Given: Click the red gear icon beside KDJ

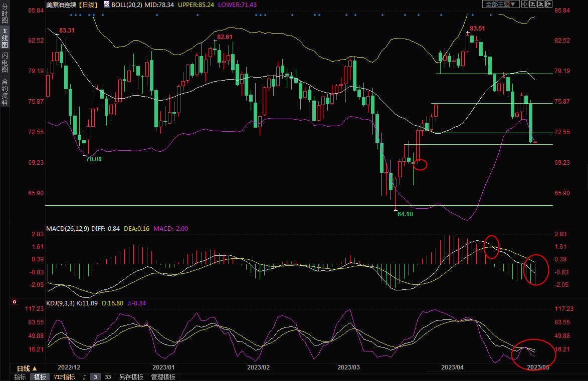Looking at the screenshot, I should click(x=15, y=302).
